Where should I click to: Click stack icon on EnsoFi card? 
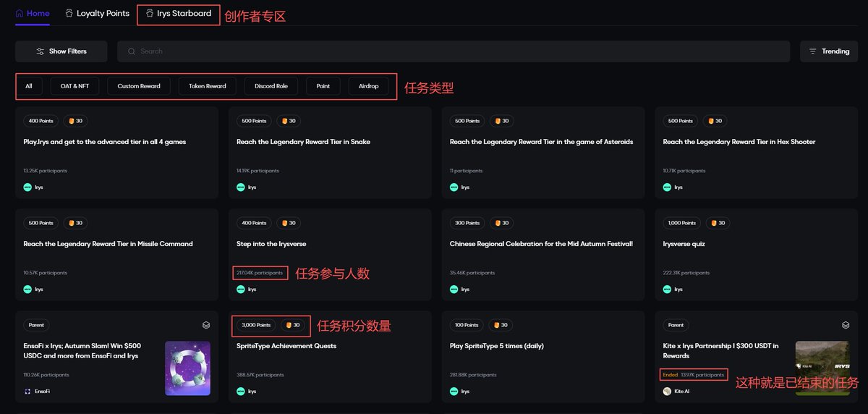pos(206,325)
